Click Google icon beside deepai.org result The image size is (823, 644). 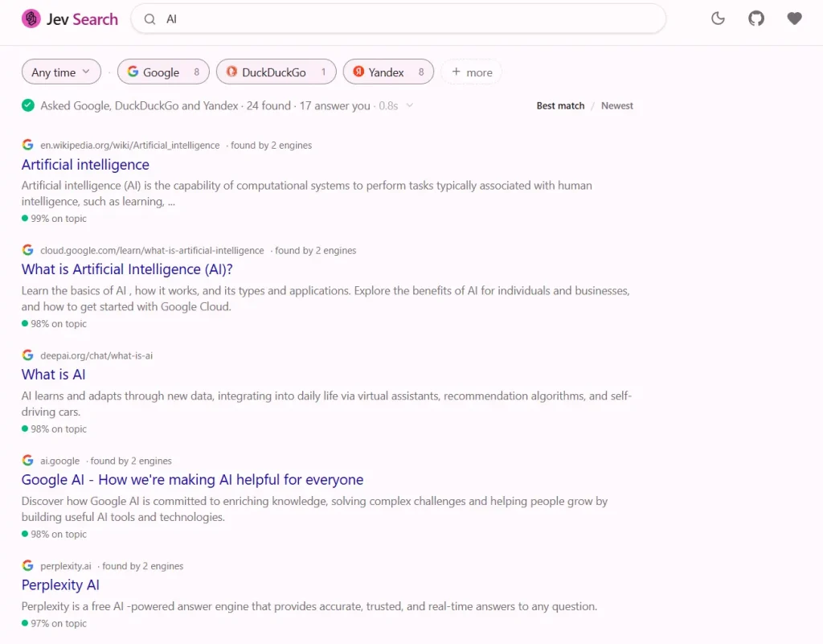click(x=28, y=355)
